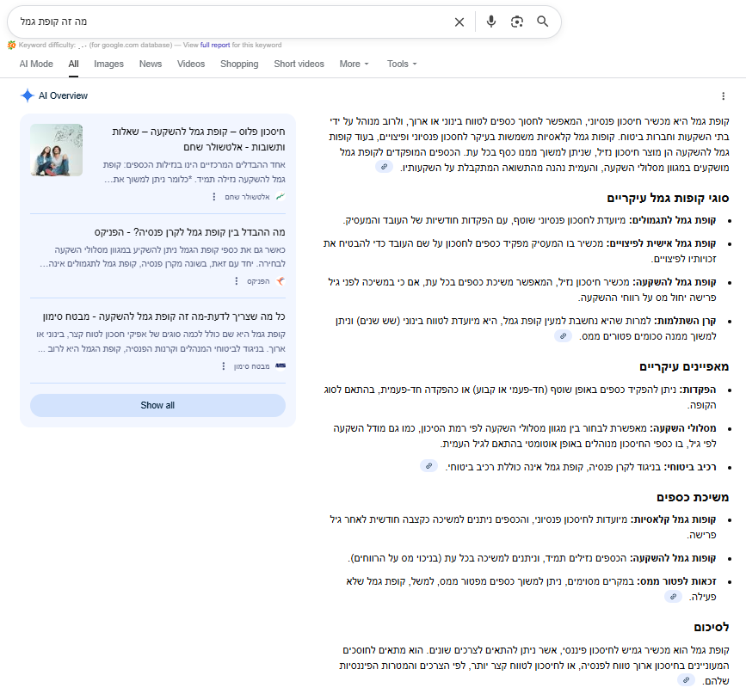746x700 pixels.
Task: Open the three-dot menu beside אלטשולר שחם source
Action: coord(214,197)
